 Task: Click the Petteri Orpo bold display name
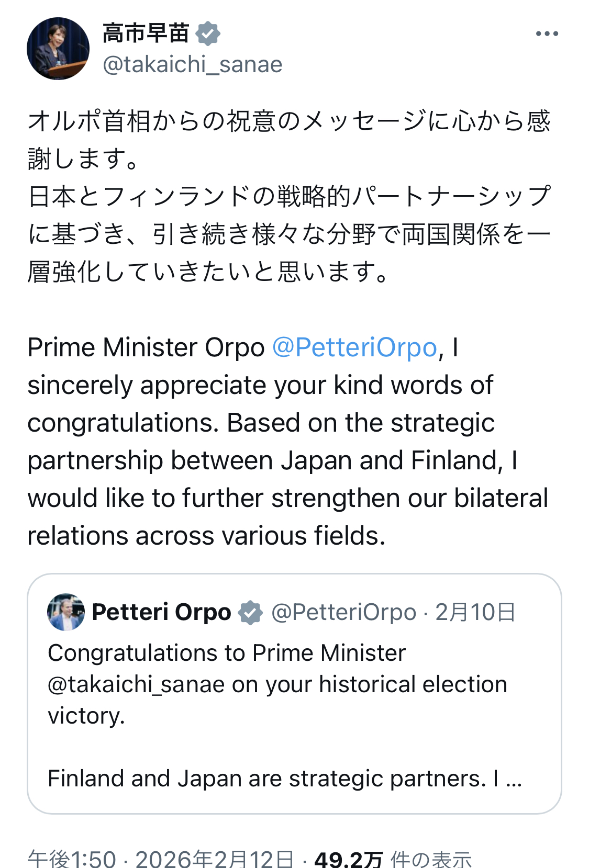pyautogui.click(x=161, y=612)
